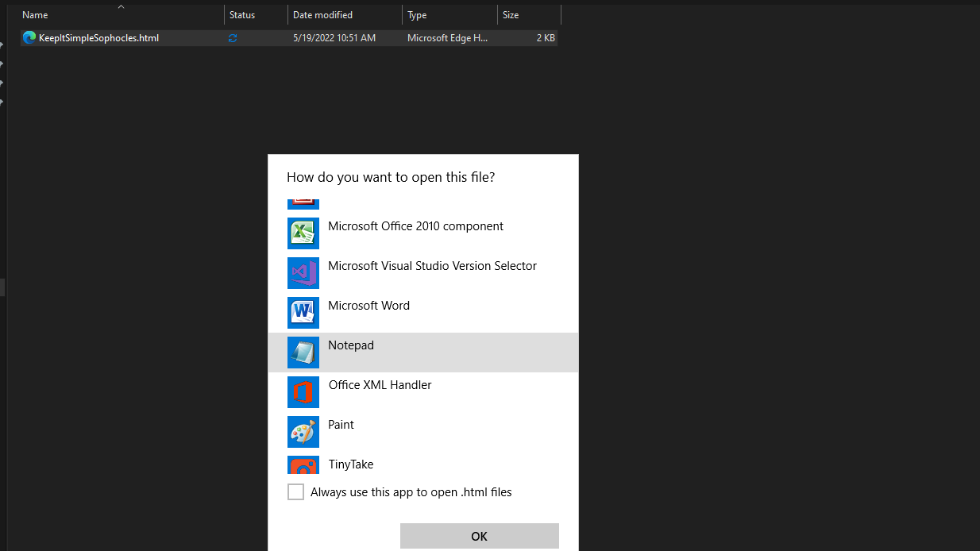The image size is (980, 551).
Task: Click the Office XML Handler icon
Action: coord(303,392)
